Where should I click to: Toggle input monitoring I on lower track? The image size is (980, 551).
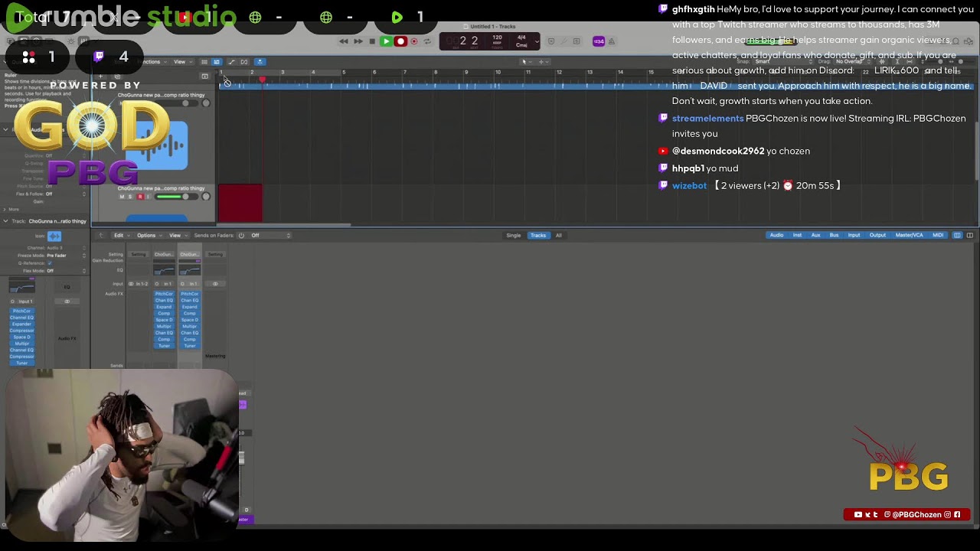(x=148, y=197)
